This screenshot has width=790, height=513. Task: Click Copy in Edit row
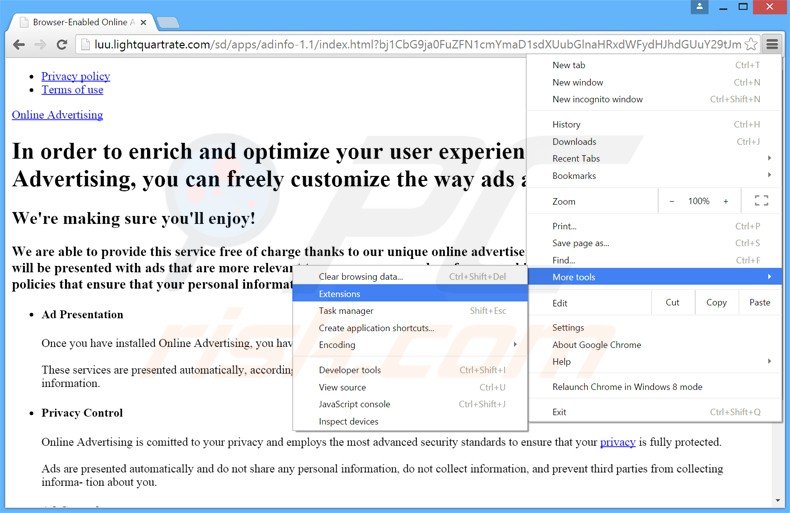click(716, 302)
